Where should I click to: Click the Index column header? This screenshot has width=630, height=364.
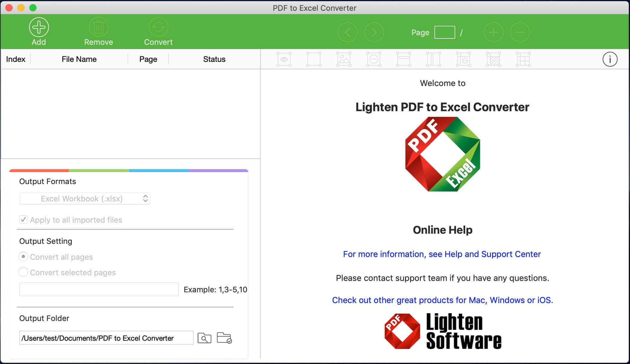16,59
